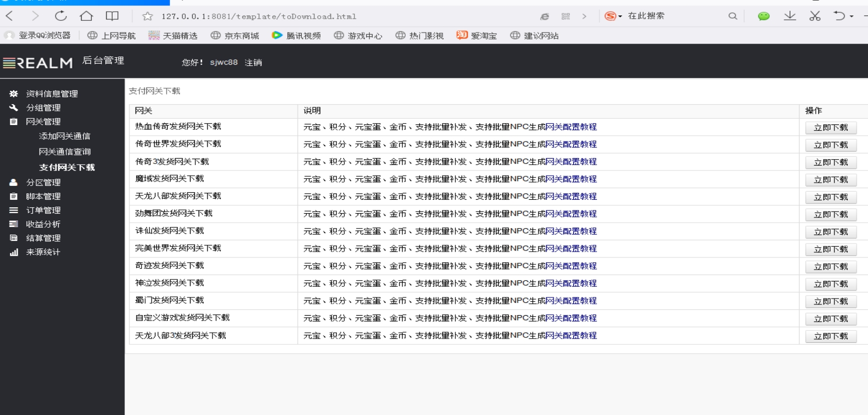Open the undo dropdown arrow in browser toolbar
The width and height of the screenshot is (868, 415).
coord(851,17)
